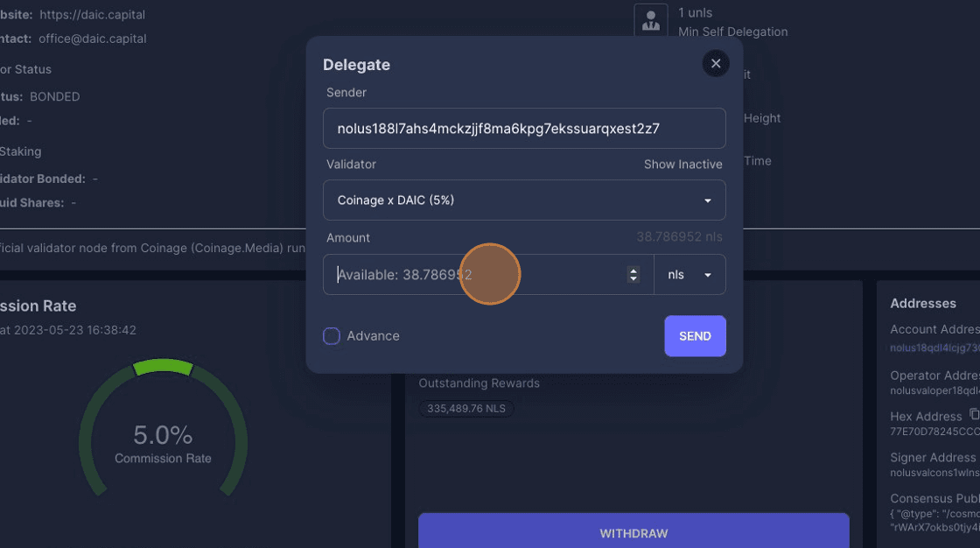Toggle Show Inactive validators
Viewport: 980px width, 548px height.
point(682,165)
